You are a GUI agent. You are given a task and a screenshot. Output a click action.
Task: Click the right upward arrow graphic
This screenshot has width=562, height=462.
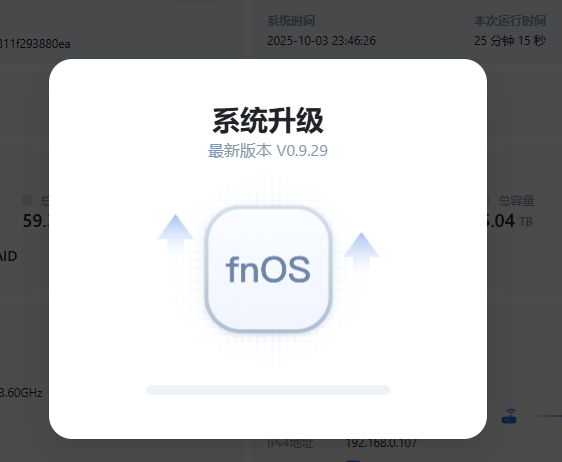(361, 252)
